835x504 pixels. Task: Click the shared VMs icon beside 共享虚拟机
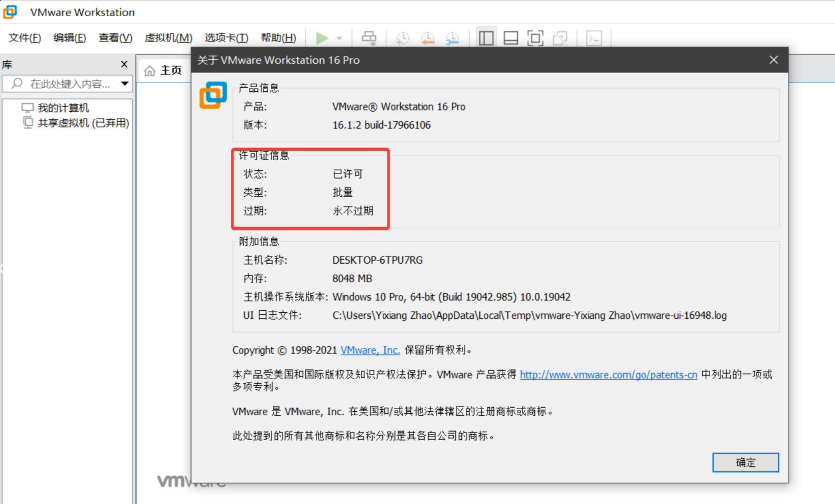[28, 123]
